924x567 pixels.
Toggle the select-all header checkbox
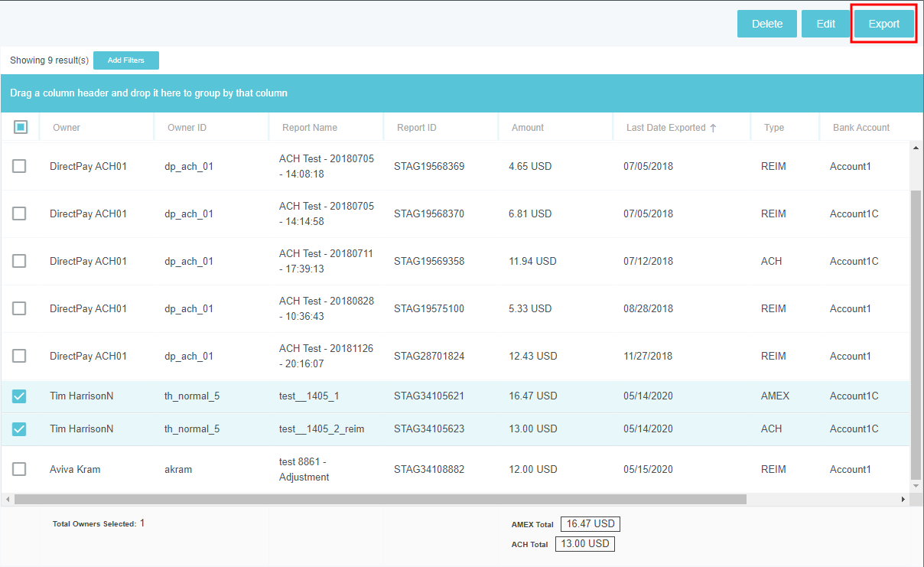21,127
